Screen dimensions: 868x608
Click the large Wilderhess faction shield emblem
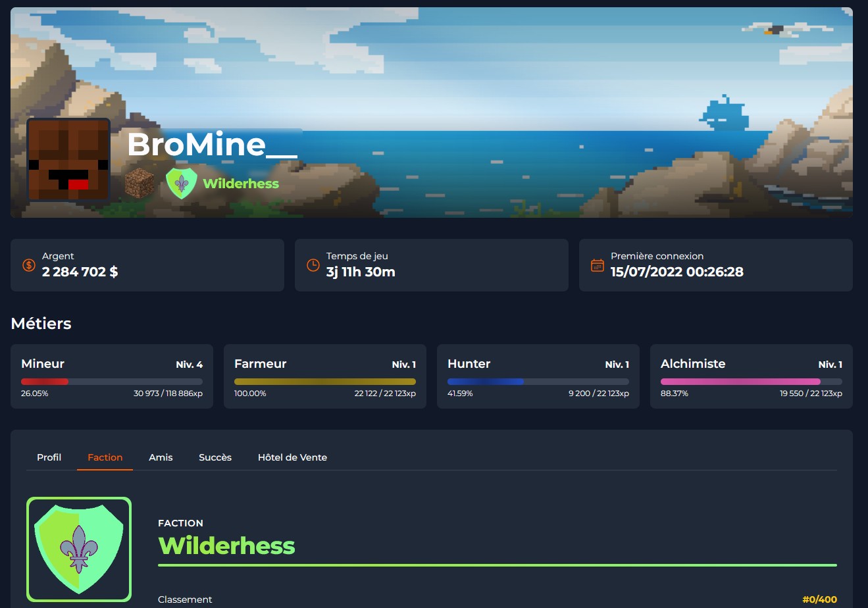coord(79,549)
